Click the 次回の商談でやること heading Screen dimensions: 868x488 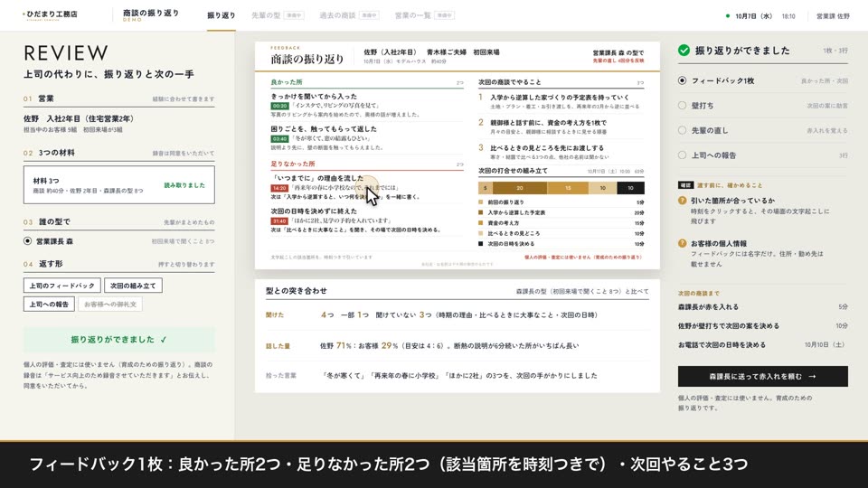510,82
